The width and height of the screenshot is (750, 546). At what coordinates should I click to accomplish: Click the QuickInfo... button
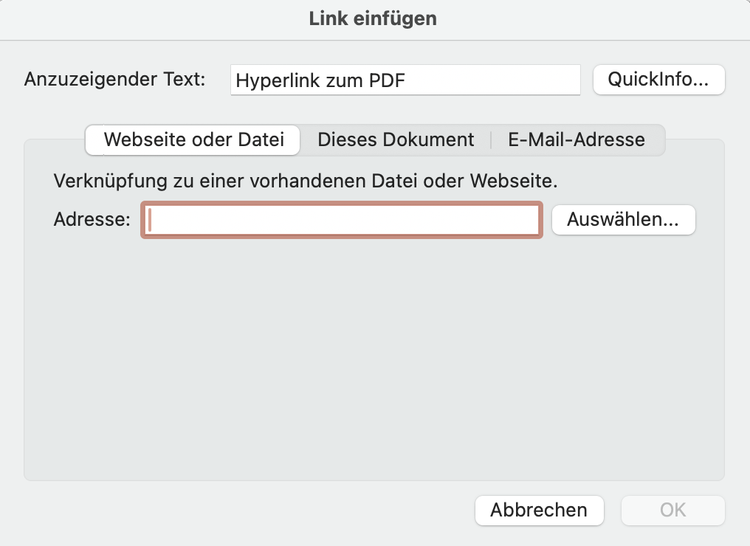pyautogui.click(x=659, y=80)
